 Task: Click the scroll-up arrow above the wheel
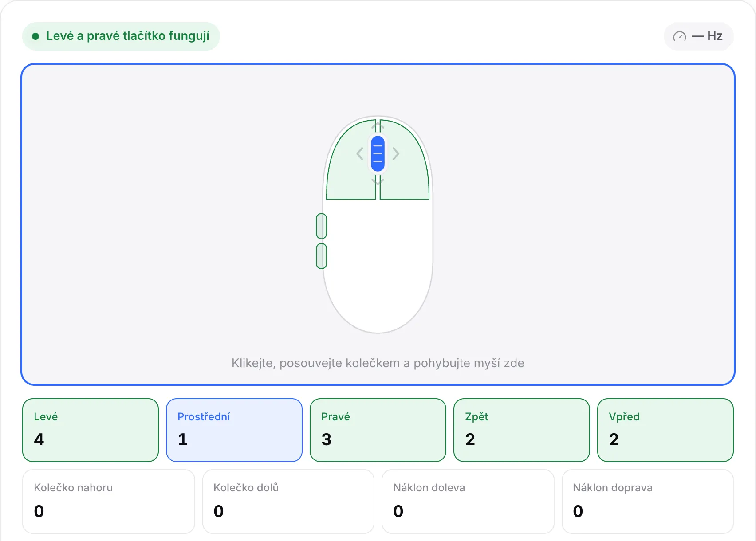click(378, 126)
